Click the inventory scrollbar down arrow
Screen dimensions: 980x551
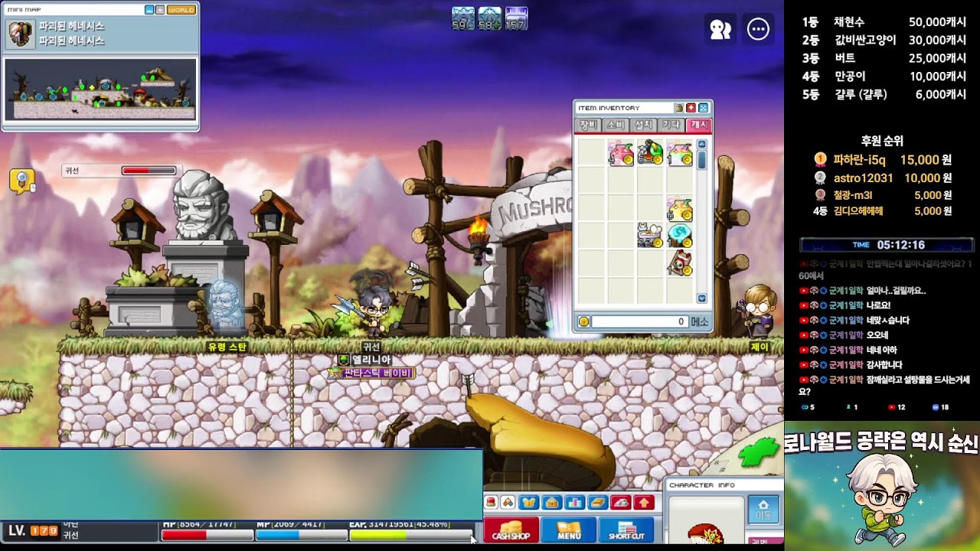(x=701, y=298)
